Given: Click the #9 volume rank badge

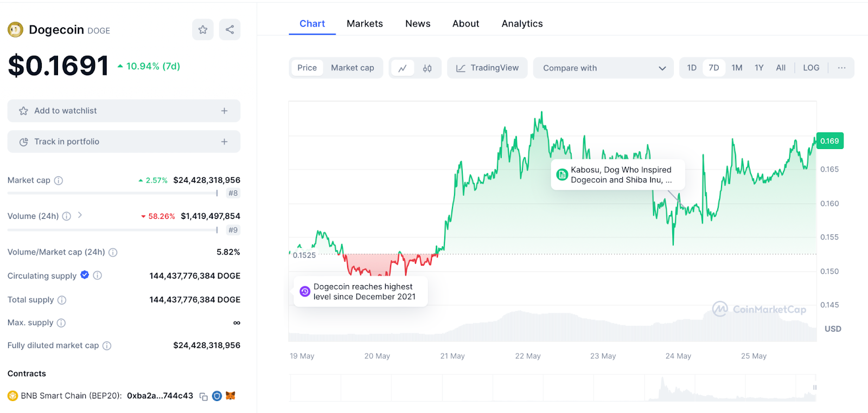Looking at the screenshot, I should point(233,230).
